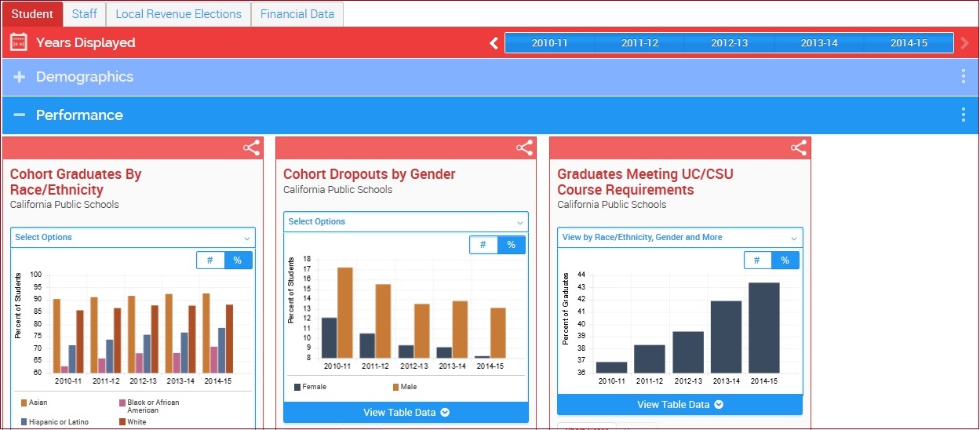The height and width of the screenshot is (430, 980).
Task: Open View by Race/Ethnicity, Gender dropdown
Action: click(679, 237)
